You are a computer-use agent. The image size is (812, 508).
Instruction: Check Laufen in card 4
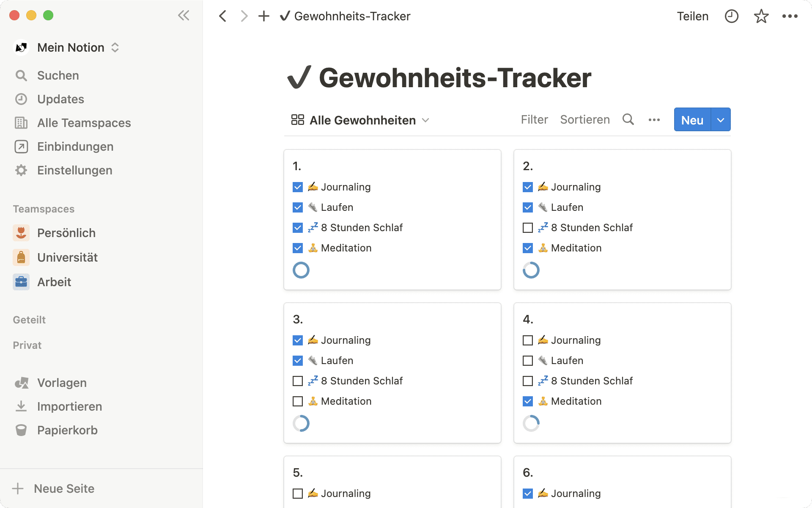click(528, 361)
